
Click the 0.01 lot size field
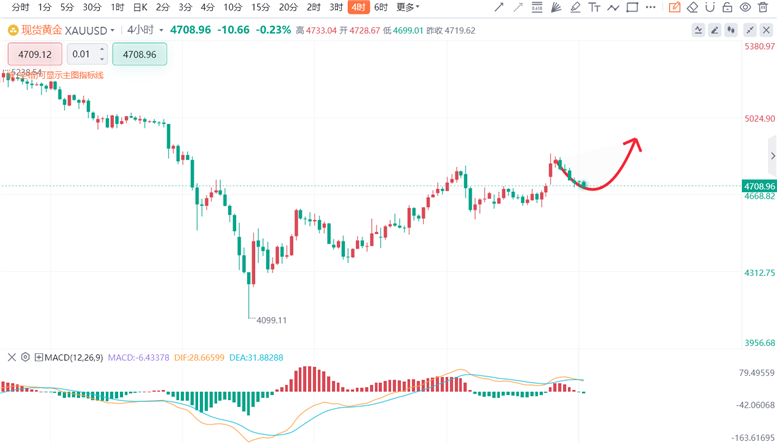click(87, 54)
